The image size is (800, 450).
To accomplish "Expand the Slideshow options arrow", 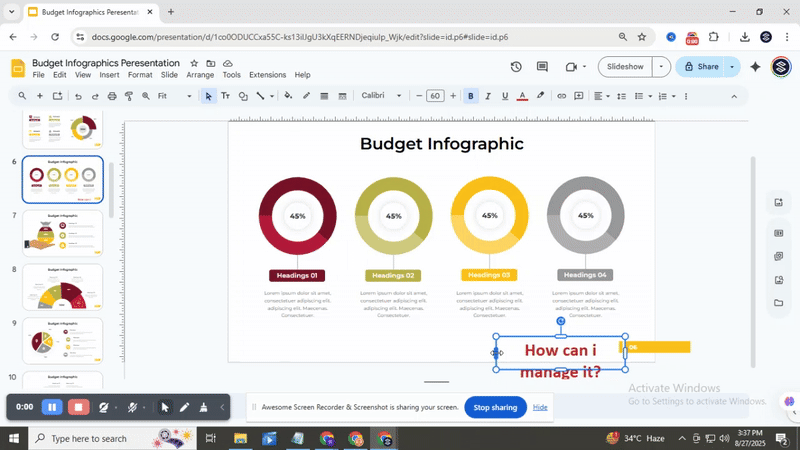I will (x=661, y=67).
